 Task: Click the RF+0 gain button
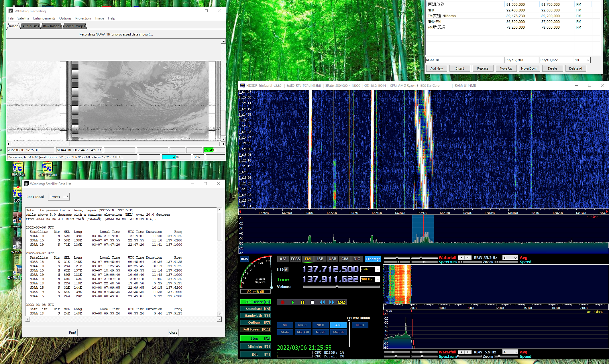coord(360,325)
